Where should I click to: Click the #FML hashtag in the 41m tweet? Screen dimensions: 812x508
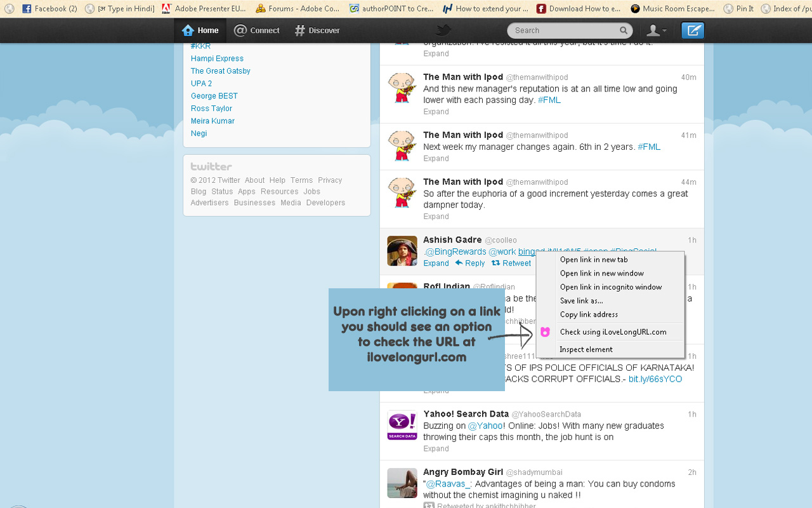coord(649,147)
